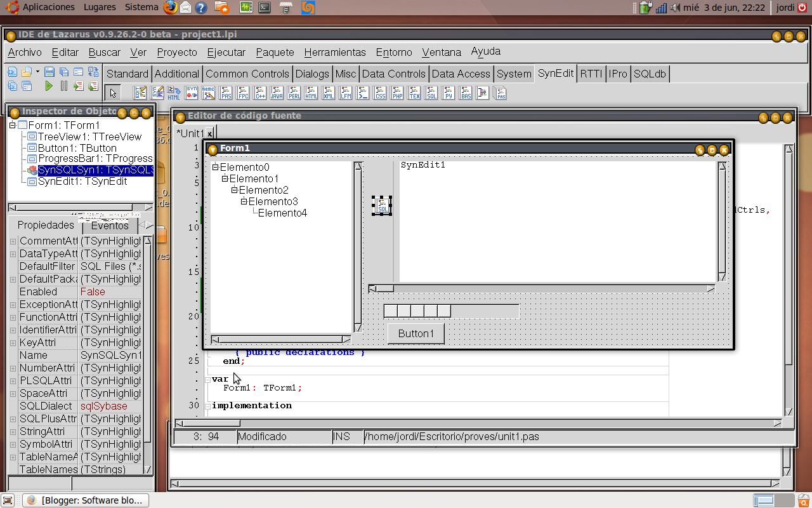
Task: Click the New unit icon in toolbar
Action: [x=12, y=72]
